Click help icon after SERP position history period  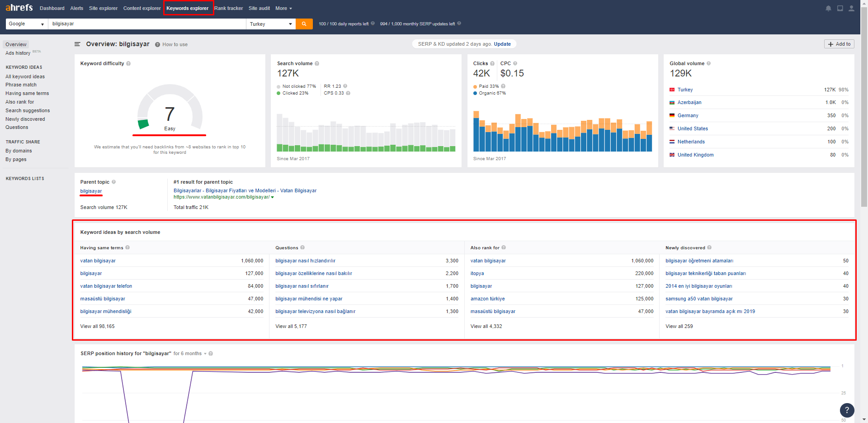click(x=211, y=354)
